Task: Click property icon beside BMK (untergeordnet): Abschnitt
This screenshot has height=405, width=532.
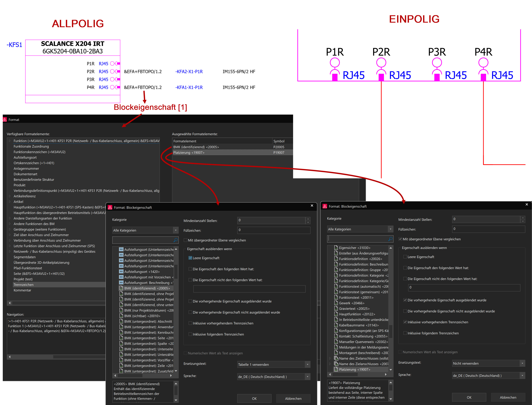Action: coord(121,321)
